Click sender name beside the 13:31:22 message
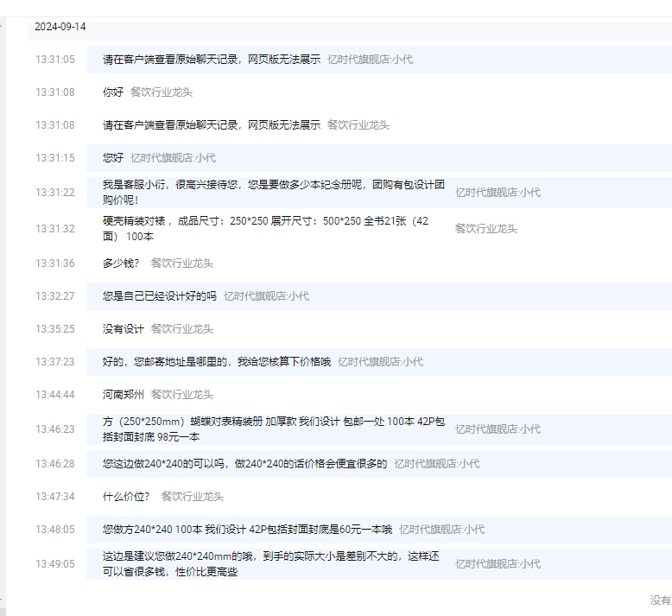Viewport: 672px width, 616px height. coord(498,193)
